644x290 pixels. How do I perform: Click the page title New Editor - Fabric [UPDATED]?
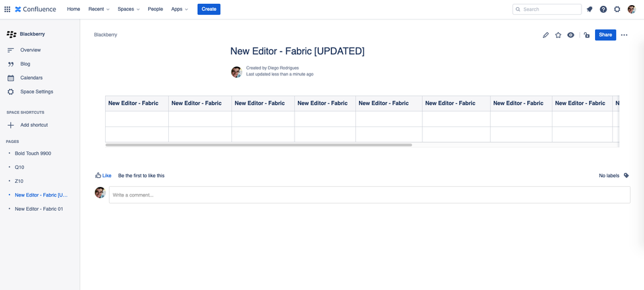(297, 52)
